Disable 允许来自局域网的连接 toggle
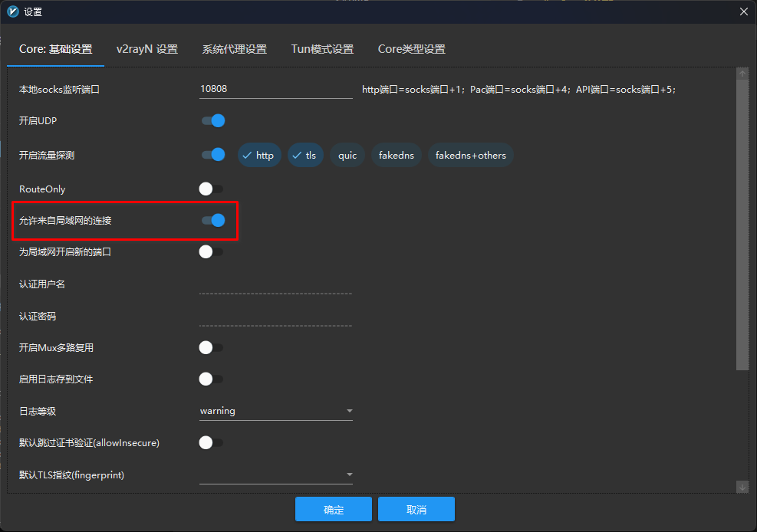 [x=212, y=221]
